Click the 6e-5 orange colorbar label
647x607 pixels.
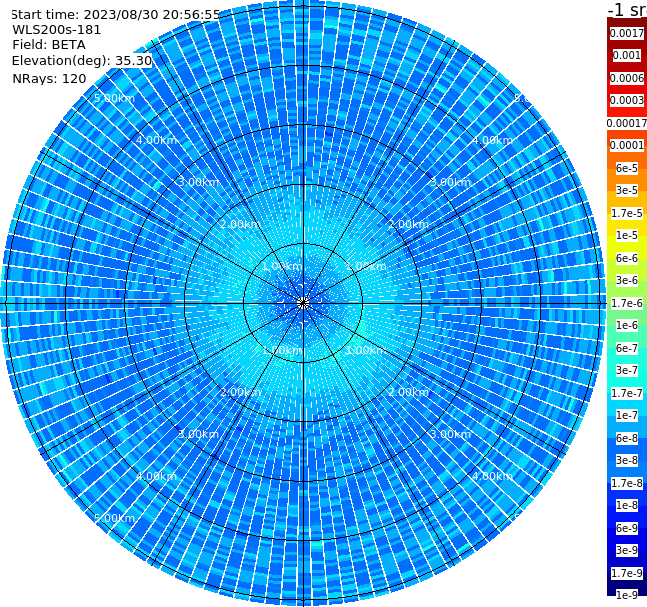tap(627, 168)
